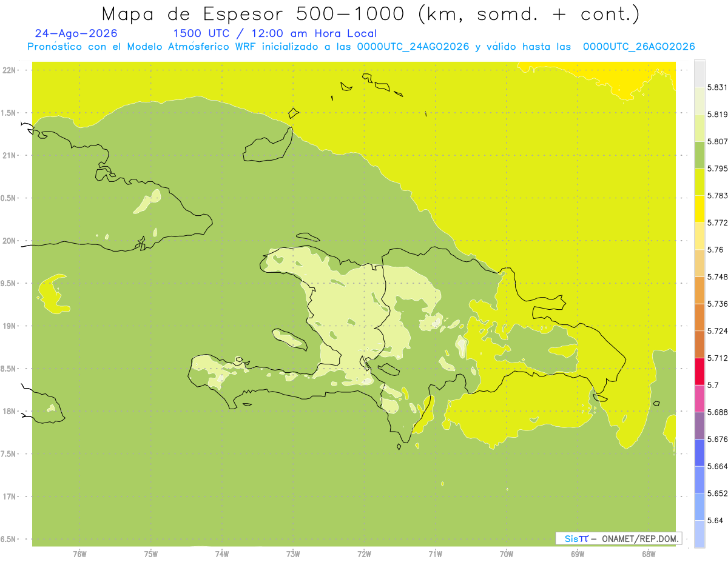The image size is (728, 562).
Task: Click the '22N' latitude label
Action: coord(9,70)
